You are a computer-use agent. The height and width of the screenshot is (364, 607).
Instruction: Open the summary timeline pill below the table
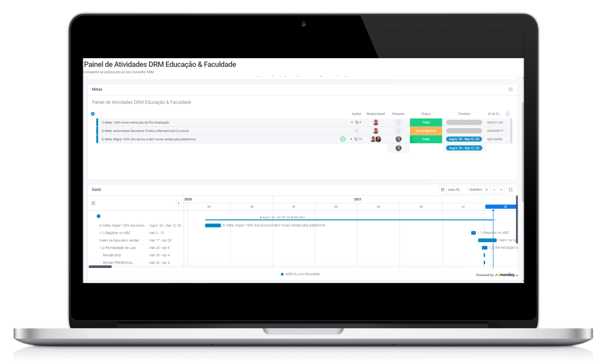[464, 148]
